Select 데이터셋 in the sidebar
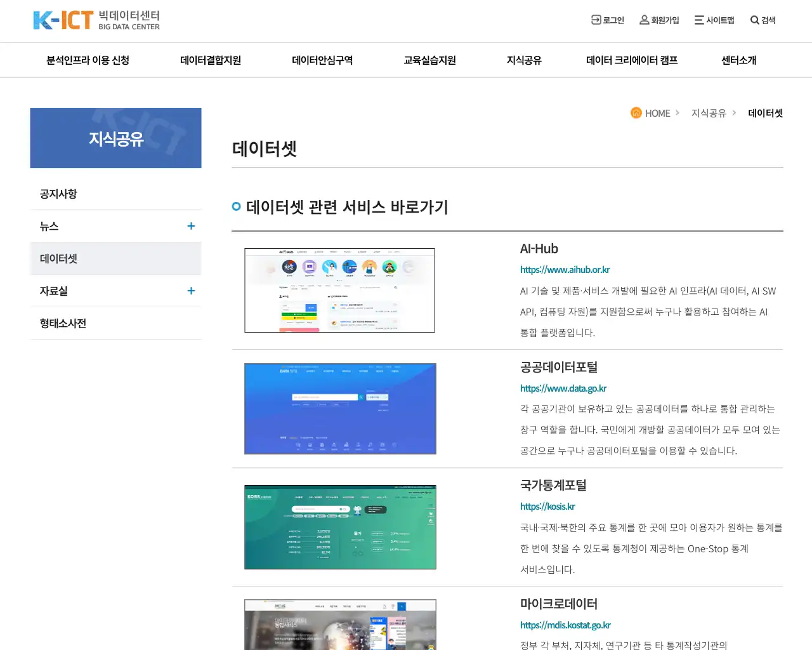Screen dimensions: 812x650 [x=115, y=258]
